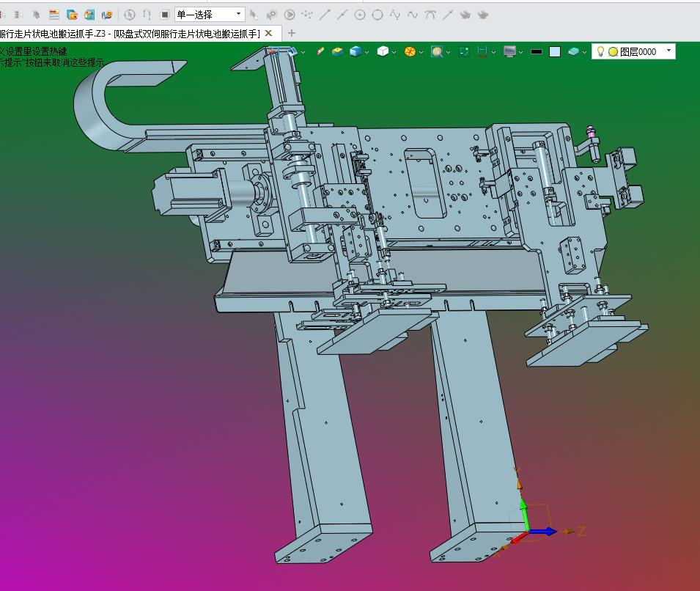
Task: Click the yellow sun icon beside 图层0000
Action: tap(614, 52)
